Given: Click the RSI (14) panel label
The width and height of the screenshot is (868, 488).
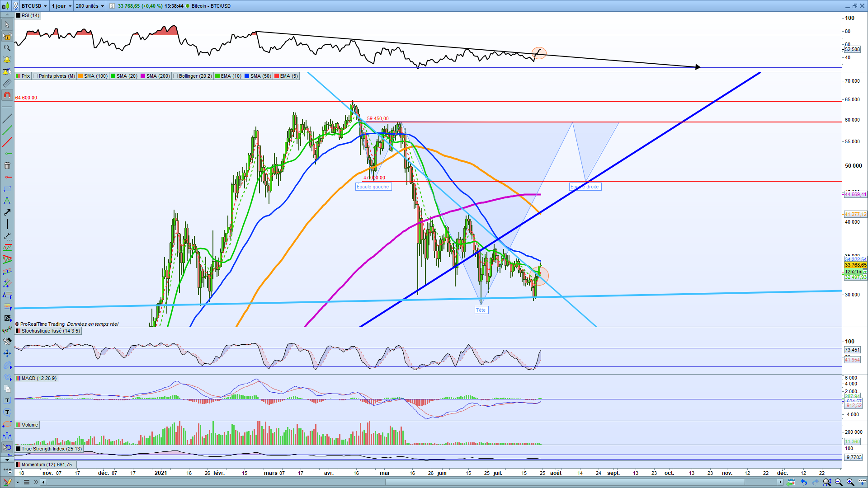Looking at the screenshot, I should tap(30, 15).
